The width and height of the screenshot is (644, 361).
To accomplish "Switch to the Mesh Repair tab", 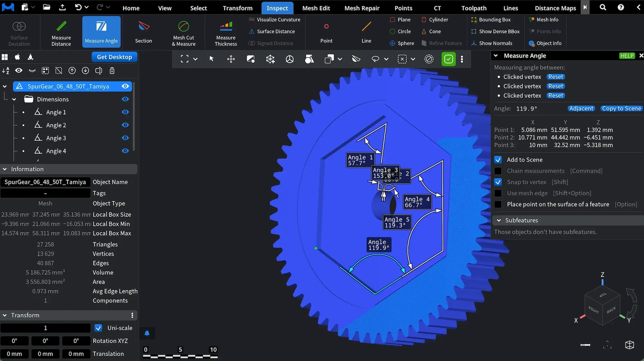I will point(362,8).
